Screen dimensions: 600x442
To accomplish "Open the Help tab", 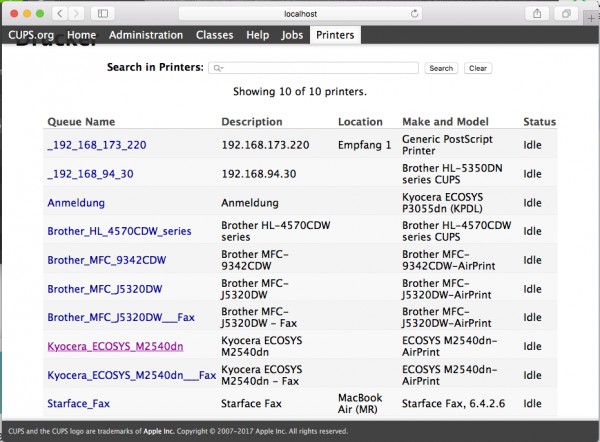I will (258, 35).
